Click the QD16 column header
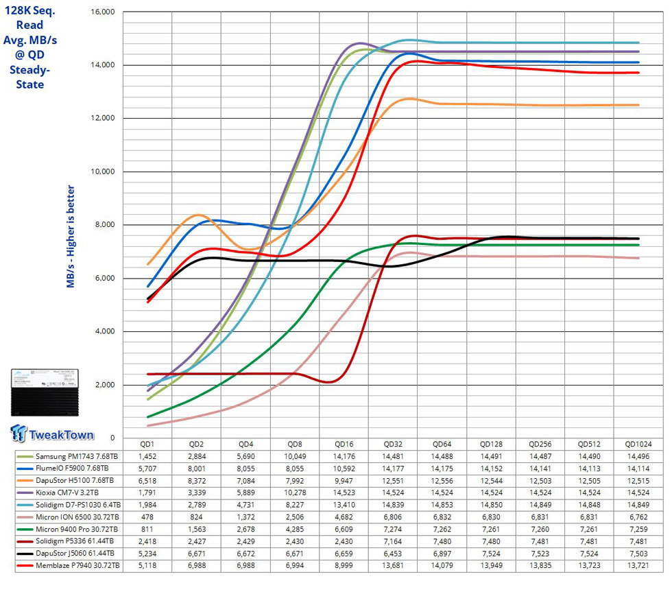The image size is (672, 616). [344, 444]
